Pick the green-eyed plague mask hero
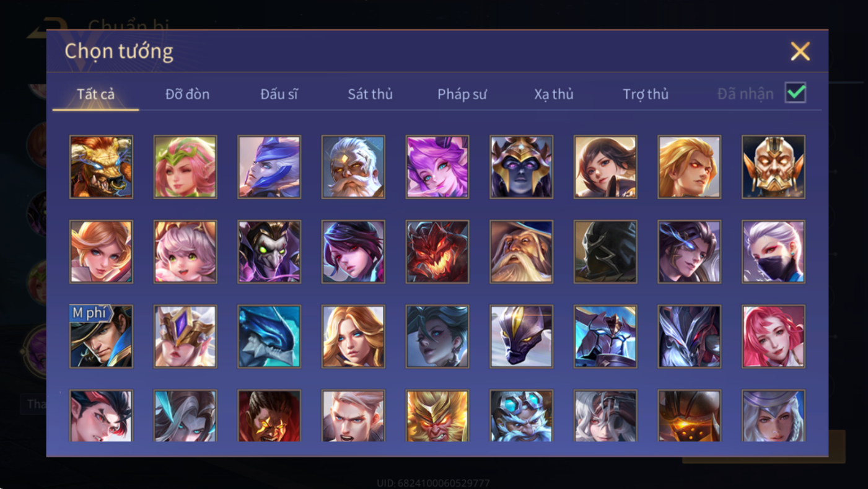The image size is (868, 489). [x=270, y=252]
